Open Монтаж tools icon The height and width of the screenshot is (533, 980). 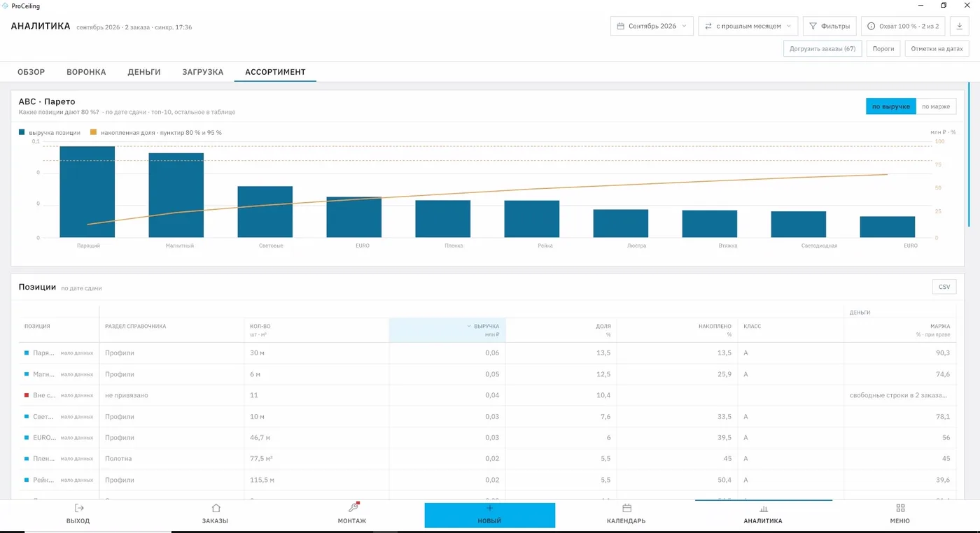tap(353, 508)
